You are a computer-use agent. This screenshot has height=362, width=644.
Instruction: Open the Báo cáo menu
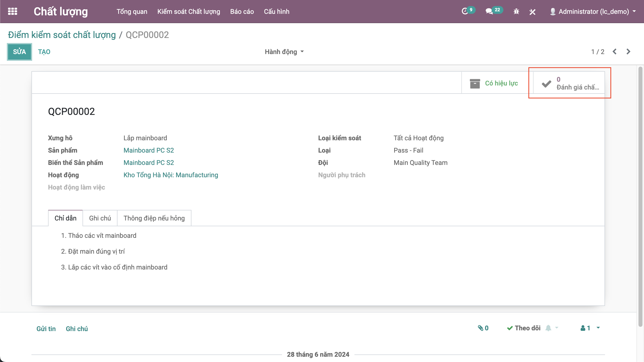(x=242, y=12)
